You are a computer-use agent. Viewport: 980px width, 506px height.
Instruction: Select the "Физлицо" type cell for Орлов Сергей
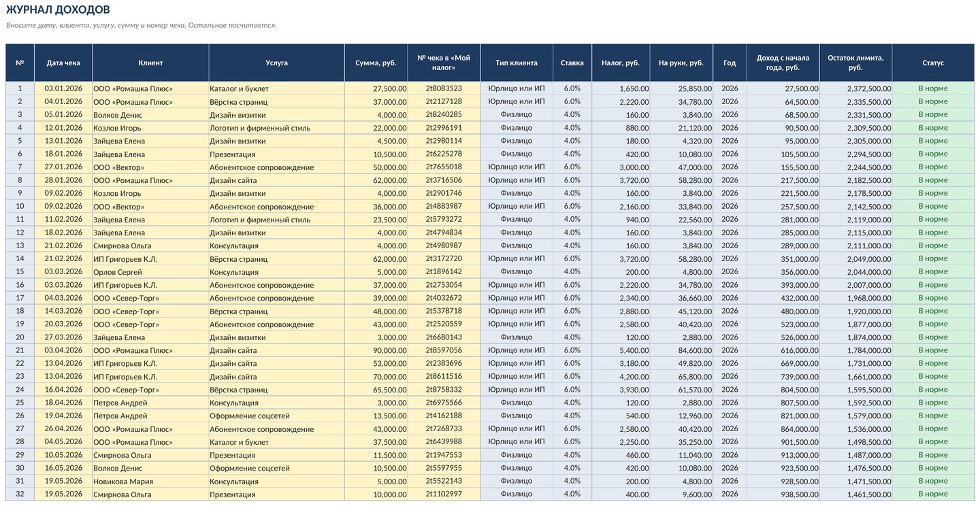coord(517,272)
